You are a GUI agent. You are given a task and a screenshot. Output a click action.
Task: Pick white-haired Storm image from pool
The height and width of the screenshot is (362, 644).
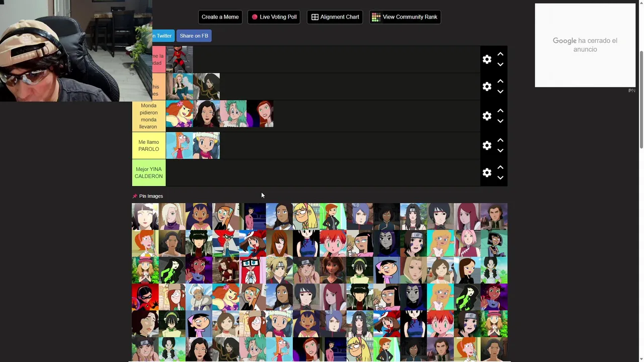(199, 297)
